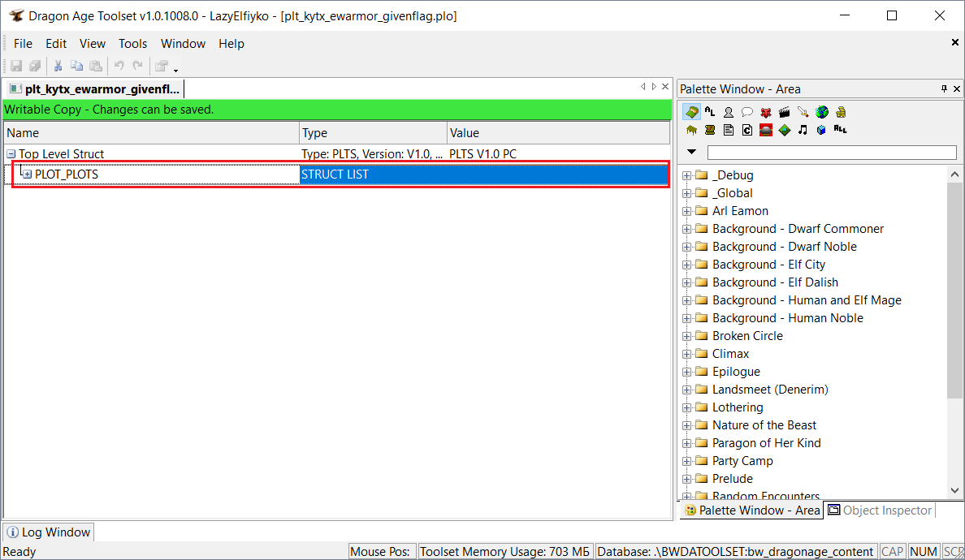The height and width of the screenshot is (560, 965).
Task: Click the Value column header
Action: [558, 133]
